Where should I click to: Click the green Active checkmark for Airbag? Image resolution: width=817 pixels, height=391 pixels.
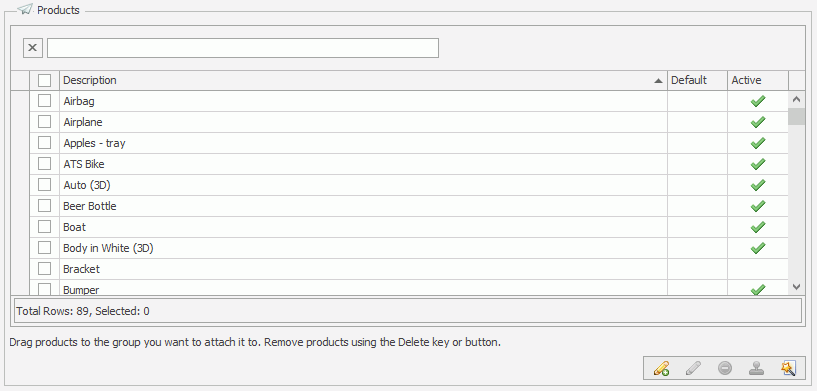pyautogui.click(x=758, y=101)
